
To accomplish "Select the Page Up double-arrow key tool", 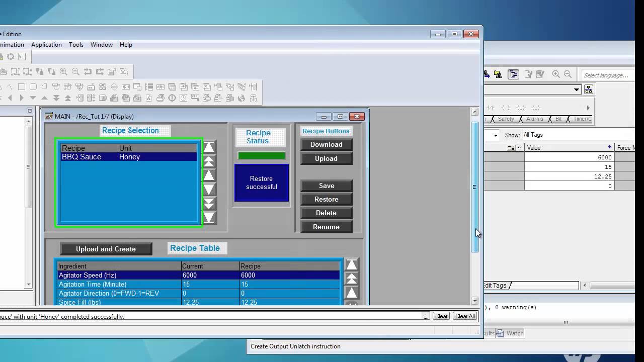I will [x=68, y=98].
